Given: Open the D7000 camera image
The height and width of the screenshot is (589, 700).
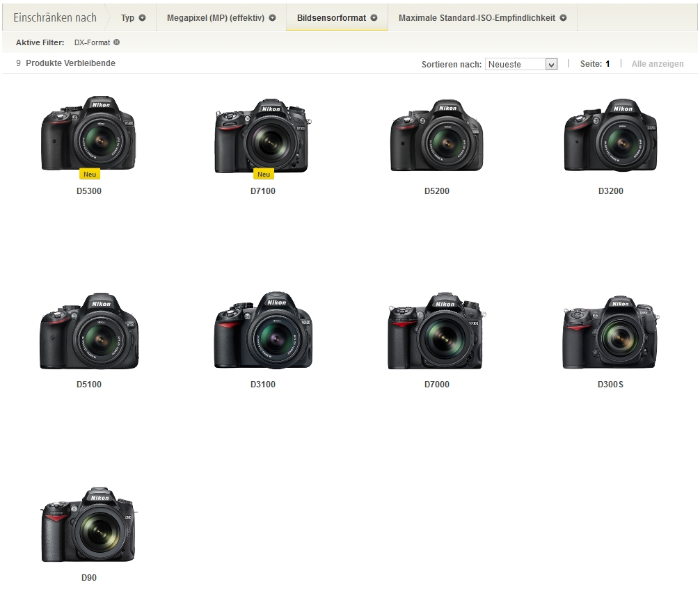Looking at the screenshot, I should pyautogui.click(x=436, y=331).
